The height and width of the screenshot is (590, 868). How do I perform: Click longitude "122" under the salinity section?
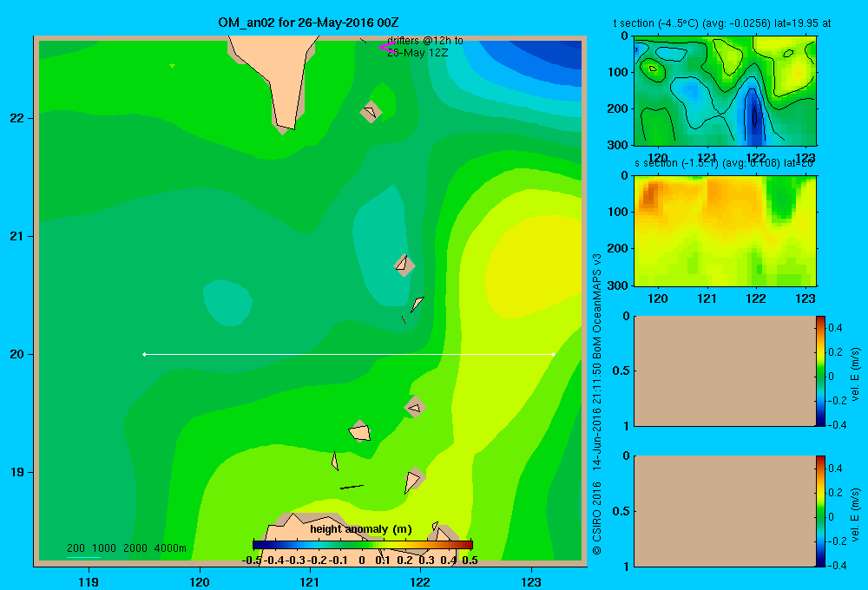pyautogui.click(x=756, y=298)
